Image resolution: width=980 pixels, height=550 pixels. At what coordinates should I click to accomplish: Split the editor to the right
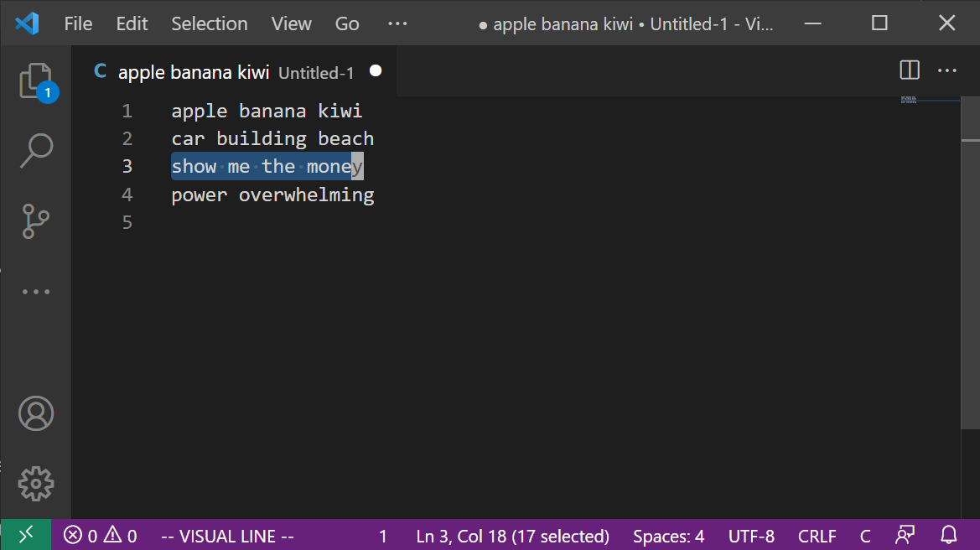(x=910, y=70)
